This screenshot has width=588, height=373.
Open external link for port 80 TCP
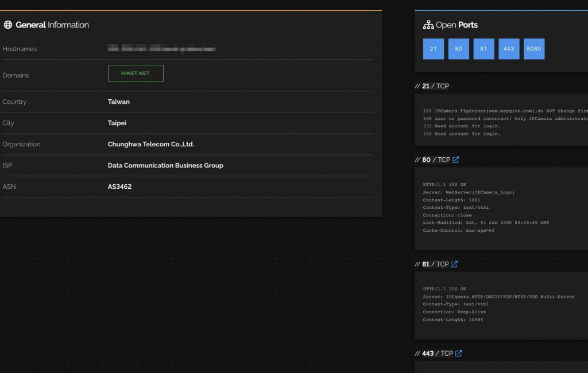click(455, 160)
